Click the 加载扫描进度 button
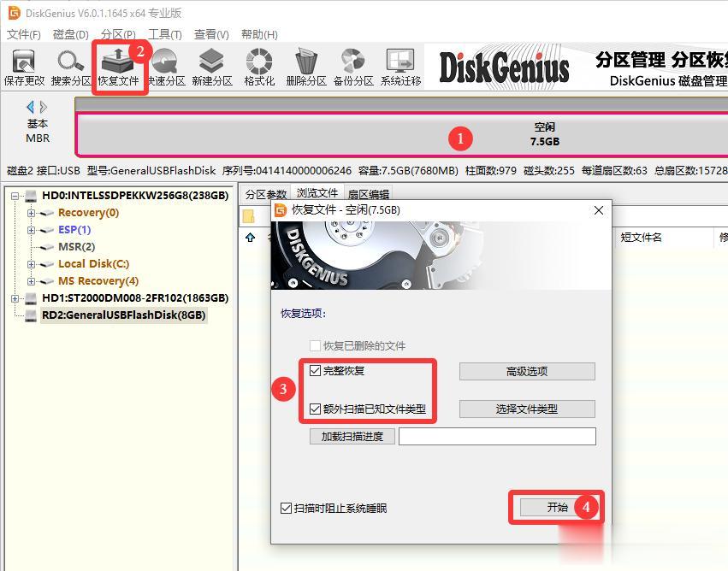The image size is (728, 571). [x=352, y=436]
